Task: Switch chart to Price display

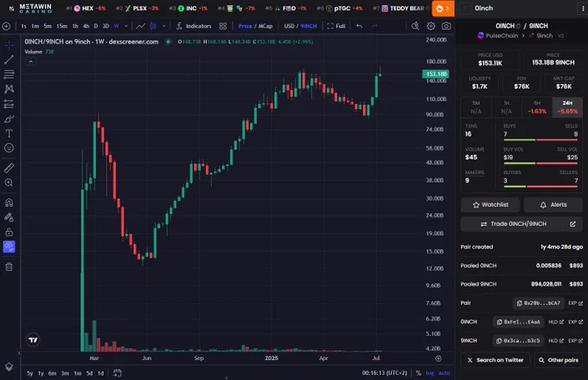Action: pos(246,26)
